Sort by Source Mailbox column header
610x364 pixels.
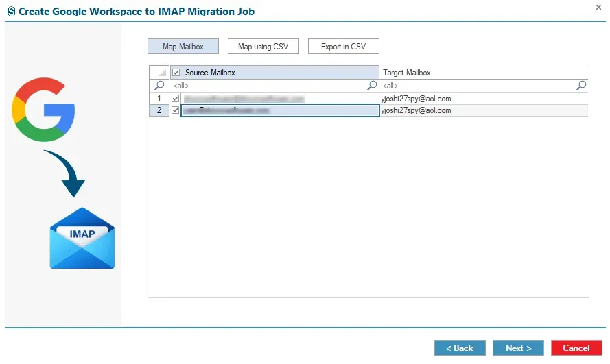click(x=274, y=72)
